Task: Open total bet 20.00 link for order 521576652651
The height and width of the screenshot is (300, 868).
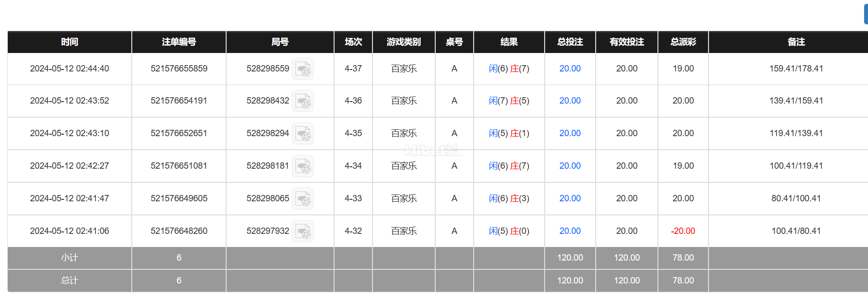Action: tap(570, 133)
